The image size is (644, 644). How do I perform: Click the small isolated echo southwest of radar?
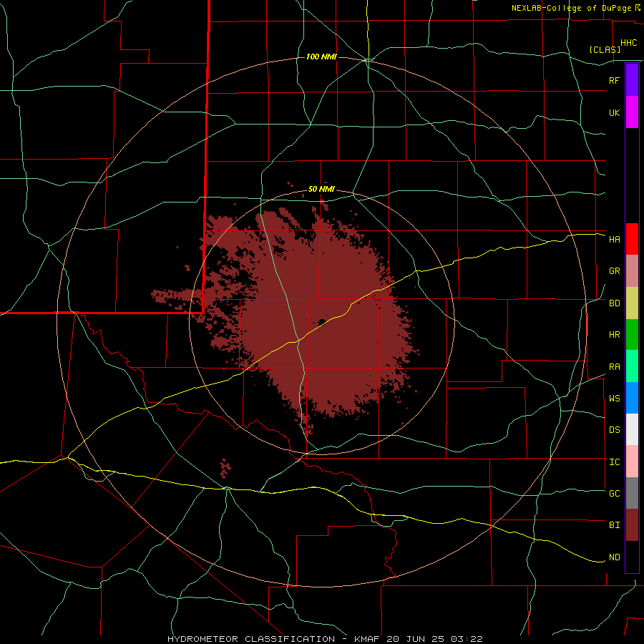click(225, 468)
